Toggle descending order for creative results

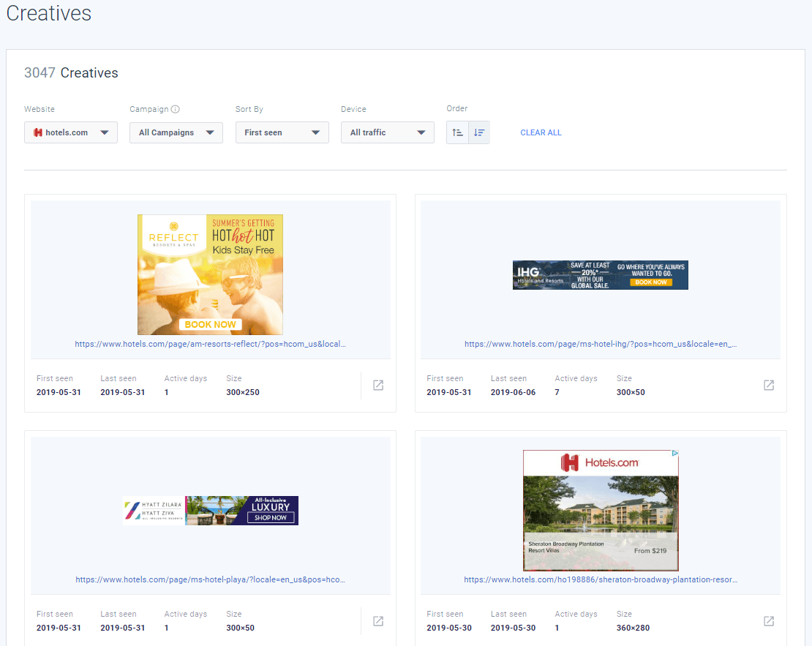pyautogui.click(x=478, y=132)
